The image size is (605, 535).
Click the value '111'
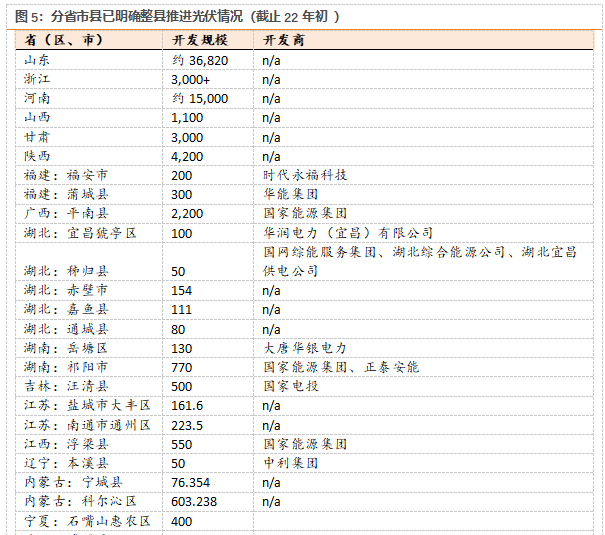pos(182,310)
